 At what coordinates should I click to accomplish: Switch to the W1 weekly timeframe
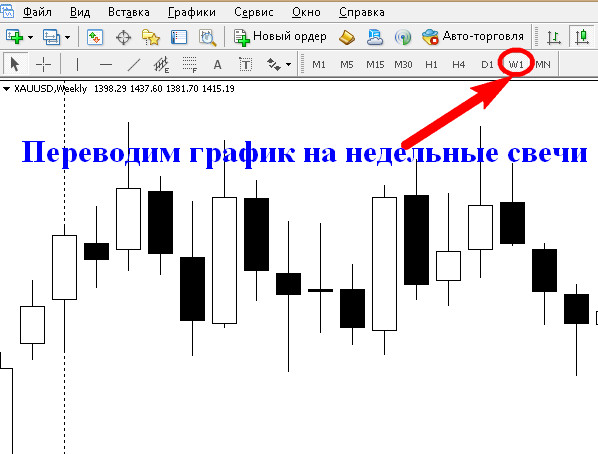[x=516, y=64]
